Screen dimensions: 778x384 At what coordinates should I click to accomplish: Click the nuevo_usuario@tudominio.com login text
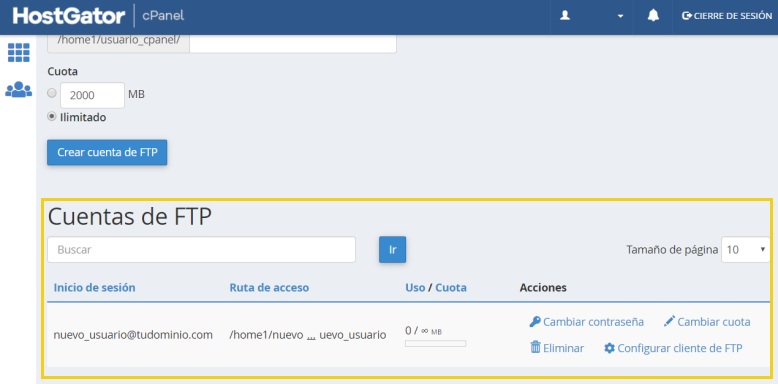[133, 335]
